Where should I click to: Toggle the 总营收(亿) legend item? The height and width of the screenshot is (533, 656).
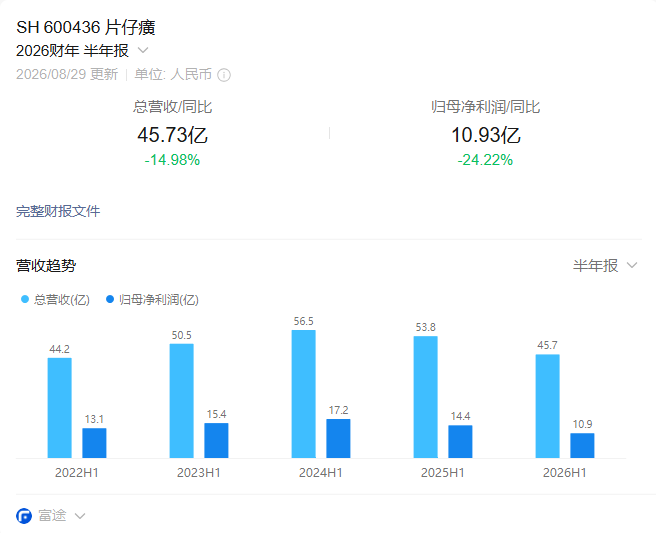(x=55, y=300)
